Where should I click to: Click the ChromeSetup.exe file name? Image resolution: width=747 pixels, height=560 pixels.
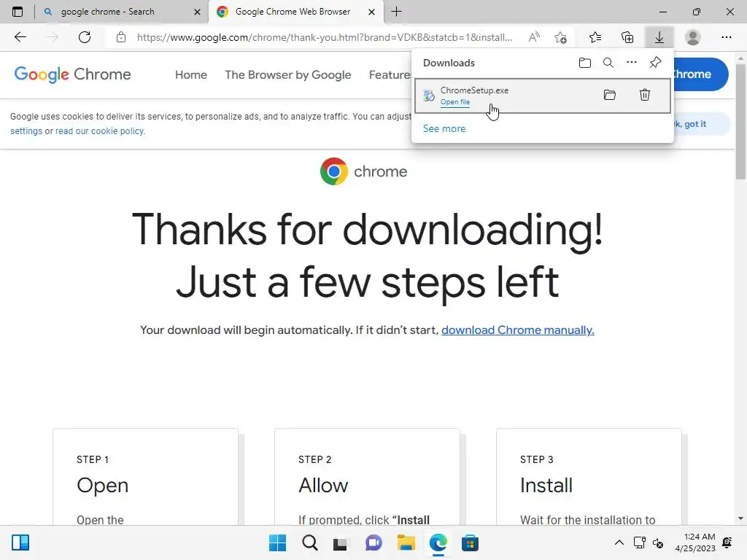[474, 90]
